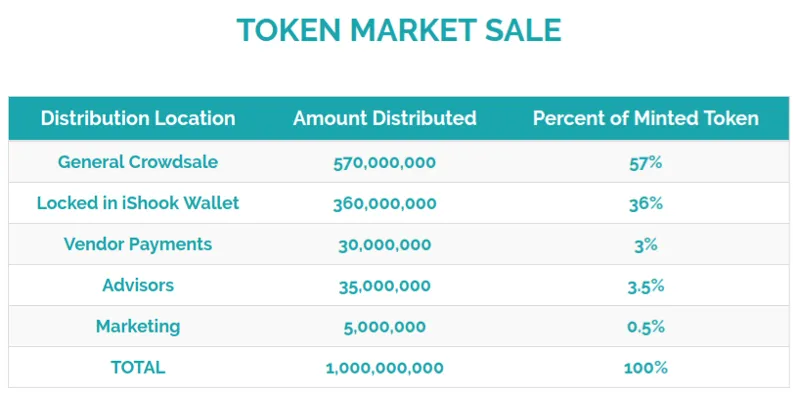The width and height of the screenshot is (800, 394).
Task: Click the 360,000,000 amount cell
Action: pos(385,204)
